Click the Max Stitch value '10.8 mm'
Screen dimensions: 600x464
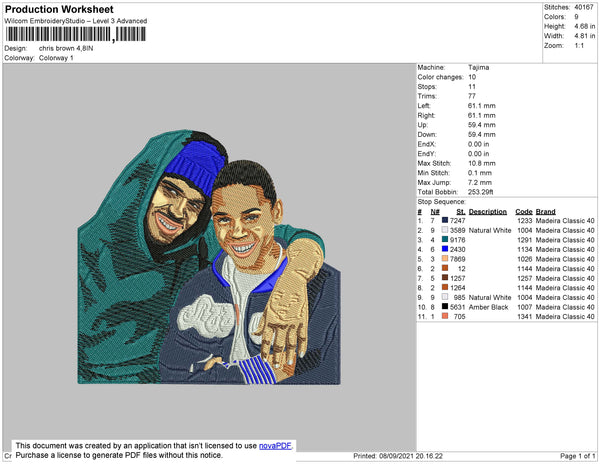(x=482, y=163)
